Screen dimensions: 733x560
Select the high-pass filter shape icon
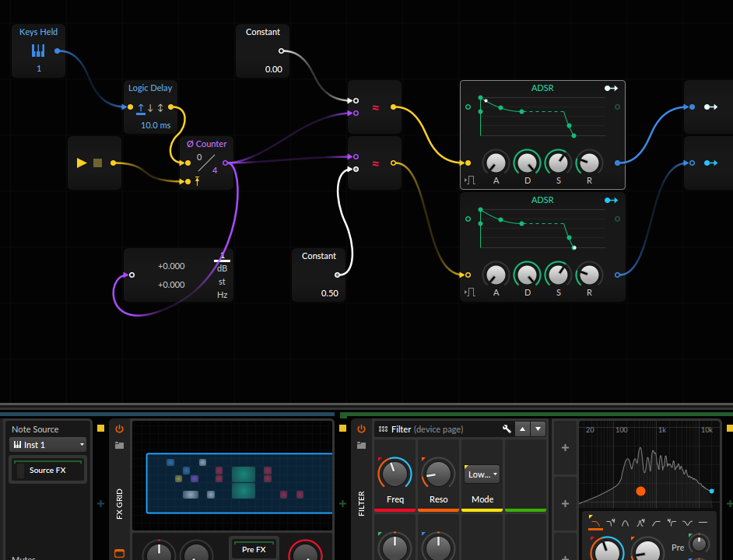pyautogui.click(x=656, y=523)
